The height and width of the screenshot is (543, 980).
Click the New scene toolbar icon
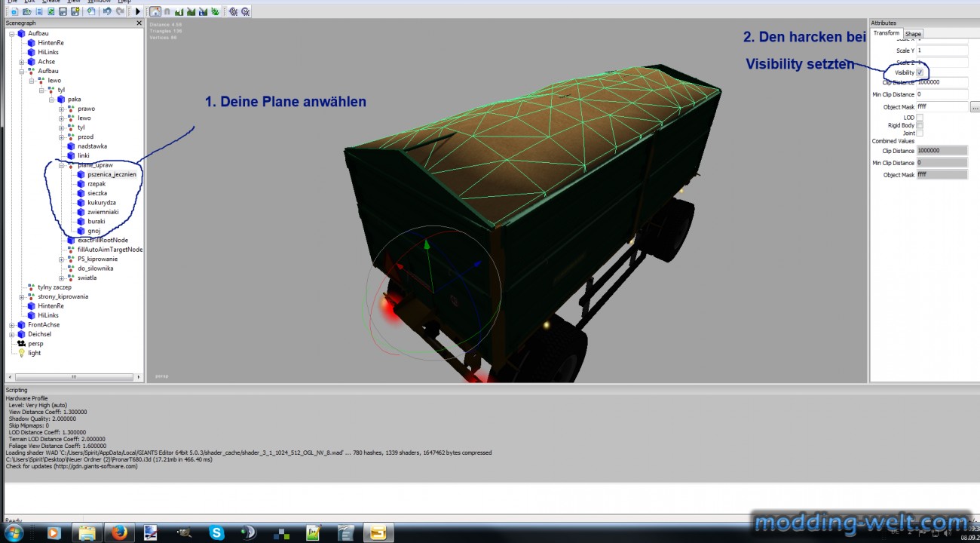tap(14, 12)
